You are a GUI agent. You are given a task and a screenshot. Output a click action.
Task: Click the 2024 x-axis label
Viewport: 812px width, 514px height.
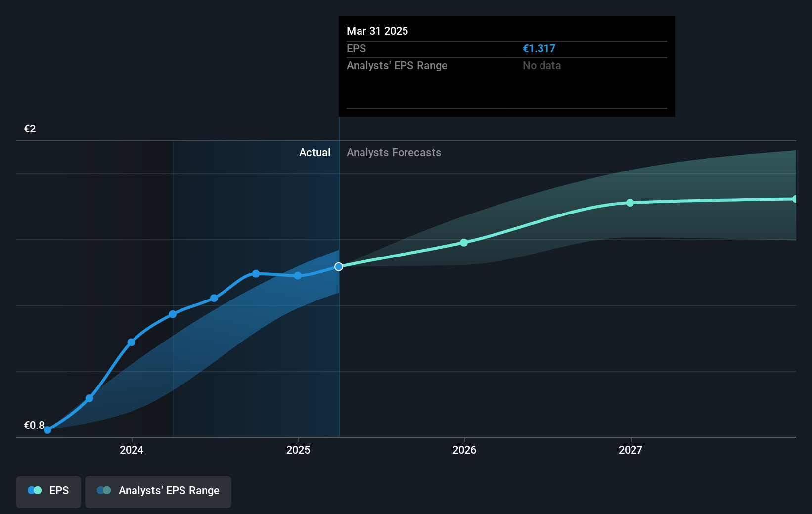pos(132,450)
